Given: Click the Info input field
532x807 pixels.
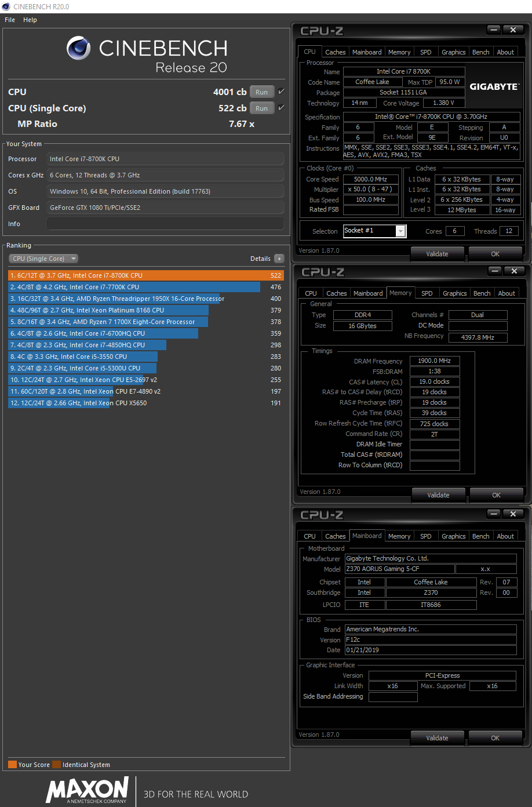Looking at the screenshot, I should (166, 224).
